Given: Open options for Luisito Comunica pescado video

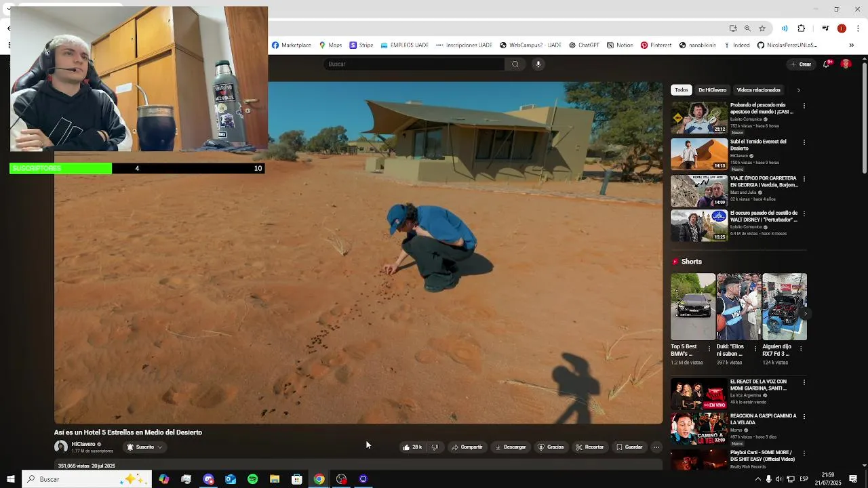Looking at the screenshot, I should [x=804, y=106].
